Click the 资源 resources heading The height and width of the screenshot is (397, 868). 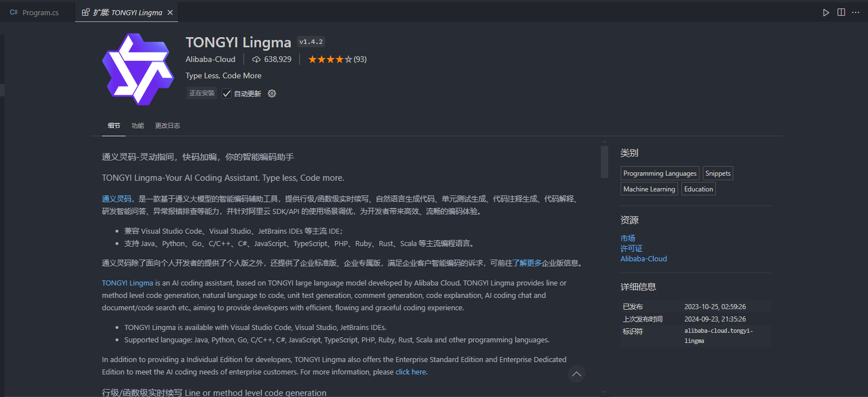tap(630, 220)
